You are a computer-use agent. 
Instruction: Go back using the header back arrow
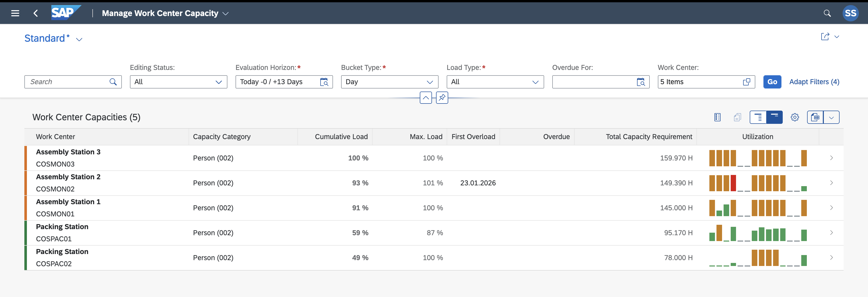(36, 13)
